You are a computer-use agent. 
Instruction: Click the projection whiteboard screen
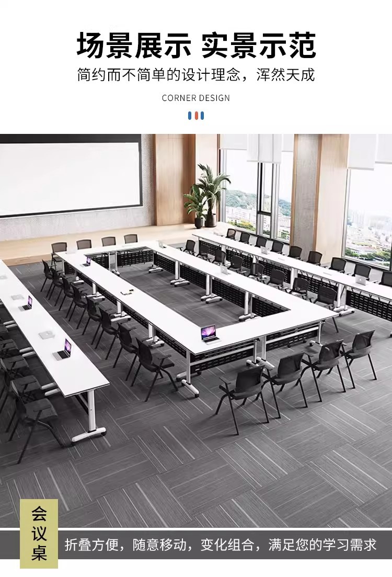coord(71,178)
